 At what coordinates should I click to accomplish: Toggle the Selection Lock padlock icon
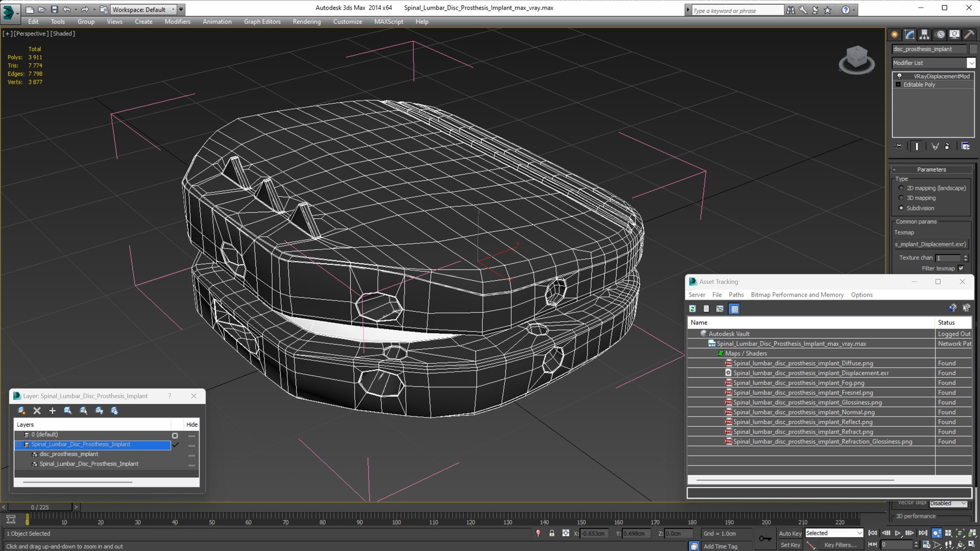(x=552, y=533)
